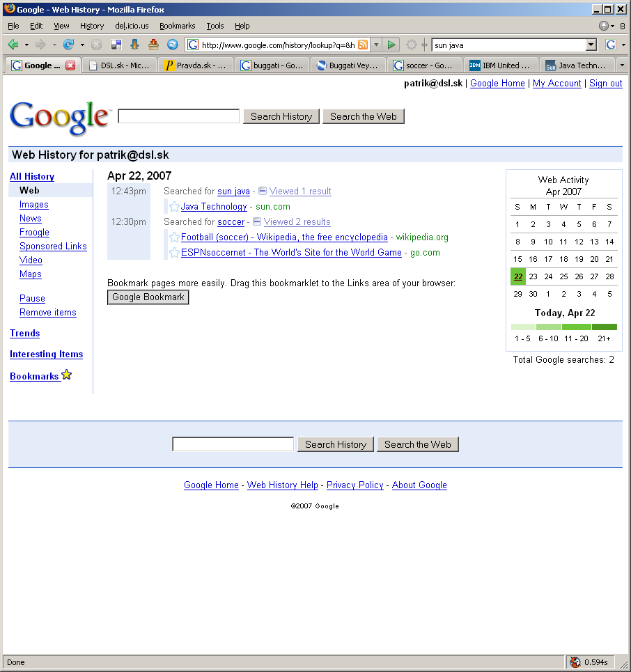Screen dimensions: 631x672
Task: Open the File menu
Action: tap(13, 26)
